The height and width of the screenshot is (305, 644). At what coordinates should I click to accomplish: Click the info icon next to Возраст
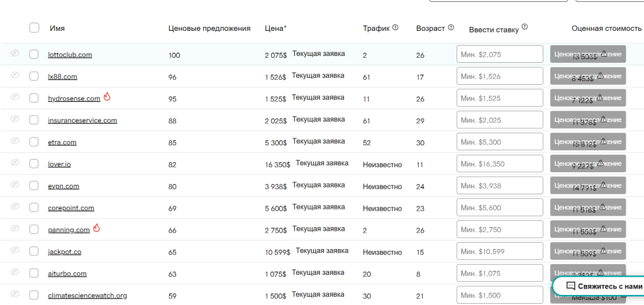[x=450, y=28]
